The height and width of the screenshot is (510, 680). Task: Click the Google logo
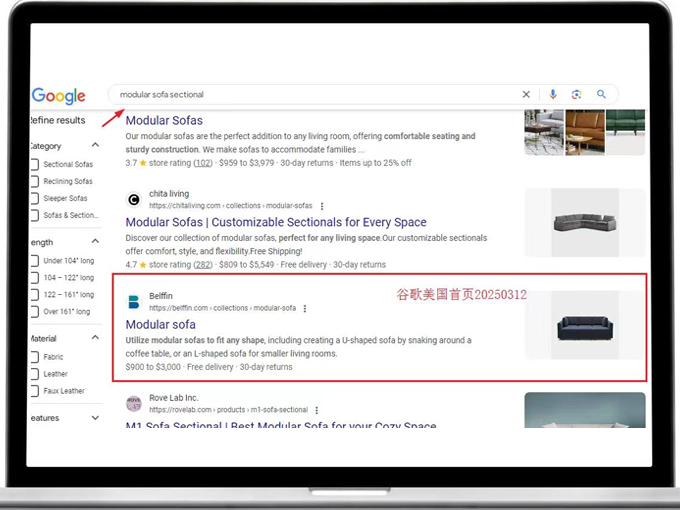(x=59, y=96)
